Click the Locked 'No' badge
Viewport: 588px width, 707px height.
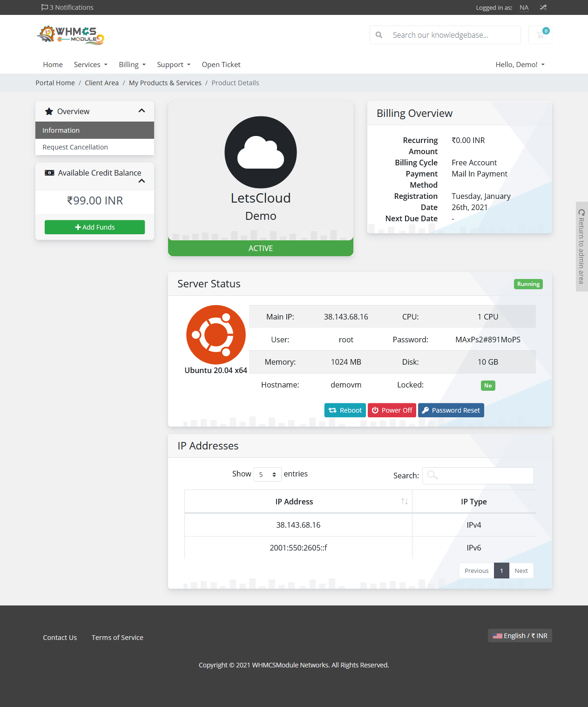coord(488,386)
